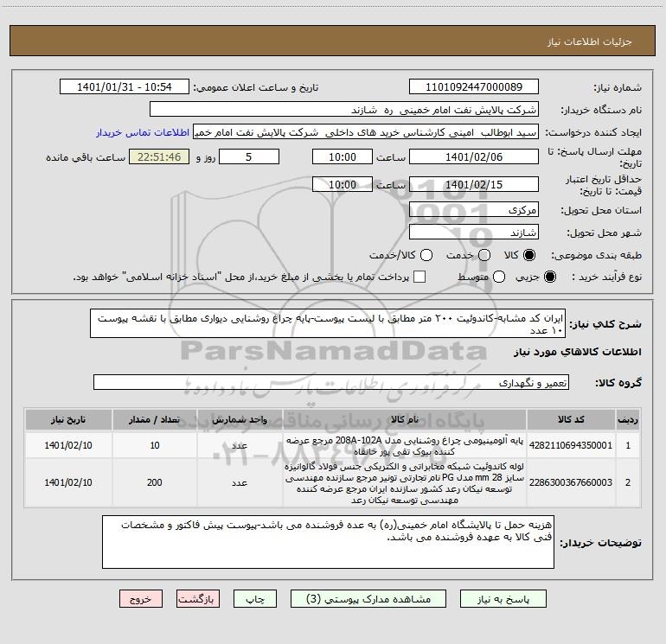The width and height of the screenshot is (666, 644).
Task: Click the ردیف column header
Action: 628,419
